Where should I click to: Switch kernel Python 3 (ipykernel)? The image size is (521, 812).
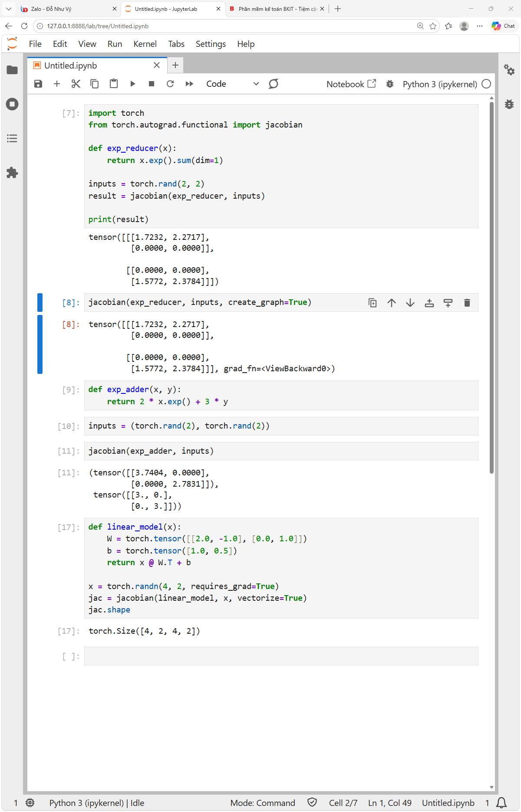440,84
